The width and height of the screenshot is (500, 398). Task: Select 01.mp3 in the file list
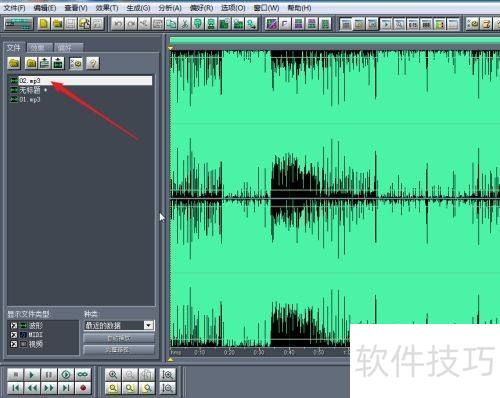pos(26,99)
